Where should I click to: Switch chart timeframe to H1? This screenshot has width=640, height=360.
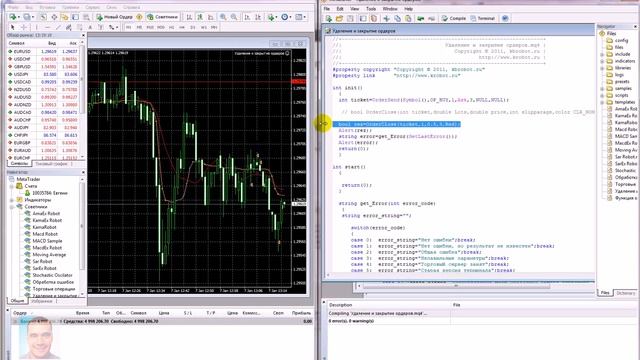coord(171,27)
